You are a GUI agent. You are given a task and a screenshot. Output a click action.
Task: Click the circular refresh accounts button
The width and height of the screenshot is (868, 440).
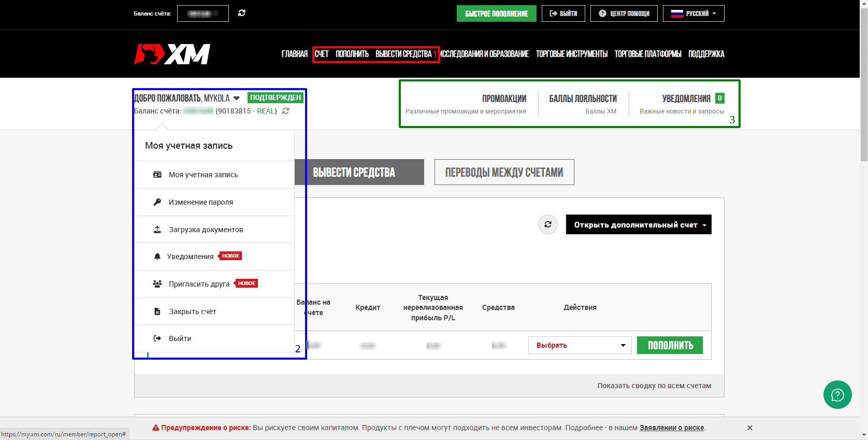[548, 224]
